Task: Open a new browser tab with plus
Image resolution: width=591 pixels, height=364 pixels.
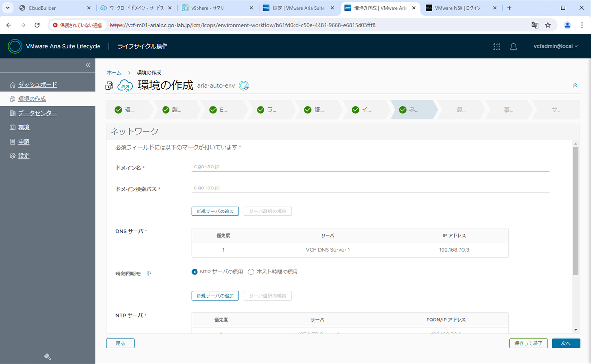Action: point(509,8)
